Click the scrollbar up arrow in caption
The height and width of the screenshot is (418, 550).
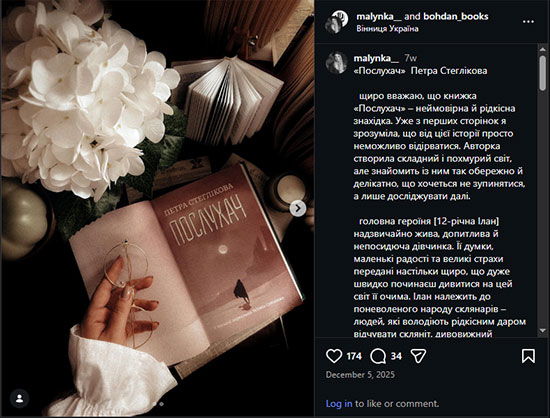pos(542,50)
